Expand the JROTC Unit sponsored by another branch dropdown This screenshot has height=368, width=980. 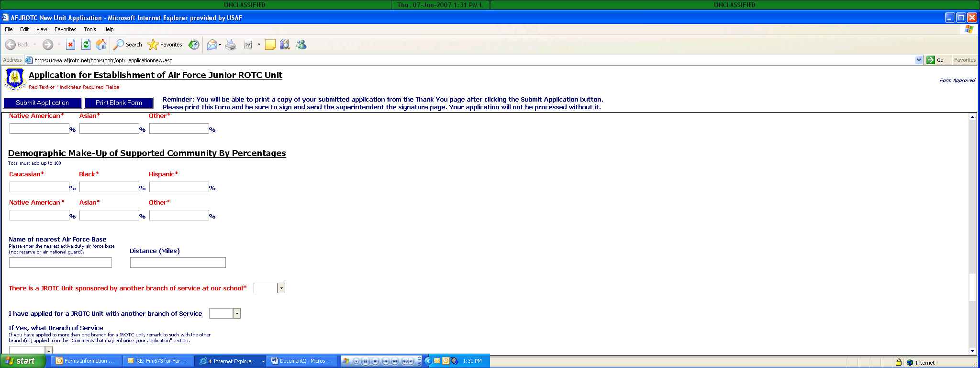281,288
